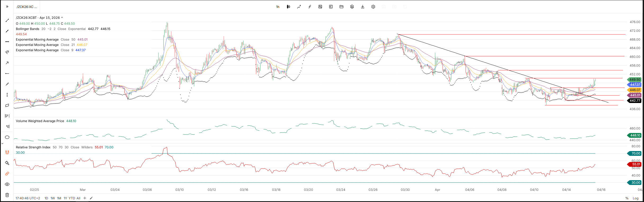
Task: Select the paint bucket drawing style tool
Action: (x=7, y=163)
